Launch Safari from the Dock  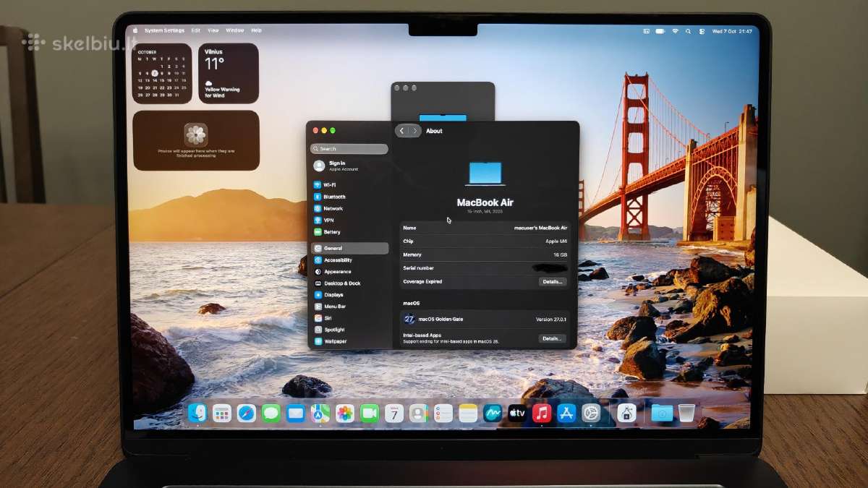247,414
